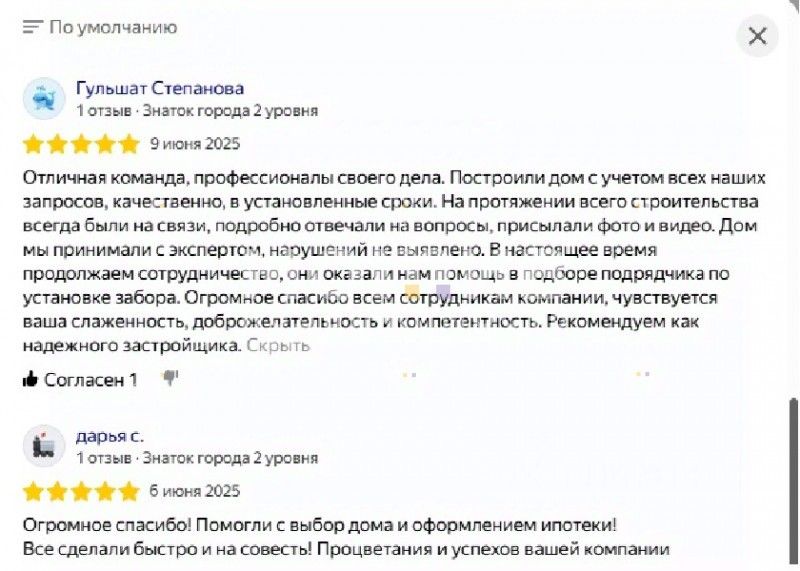Open Гульшат Степанова's avatar picture
Viewport: 800px width, 571px height.
click(x=43, y=98)
